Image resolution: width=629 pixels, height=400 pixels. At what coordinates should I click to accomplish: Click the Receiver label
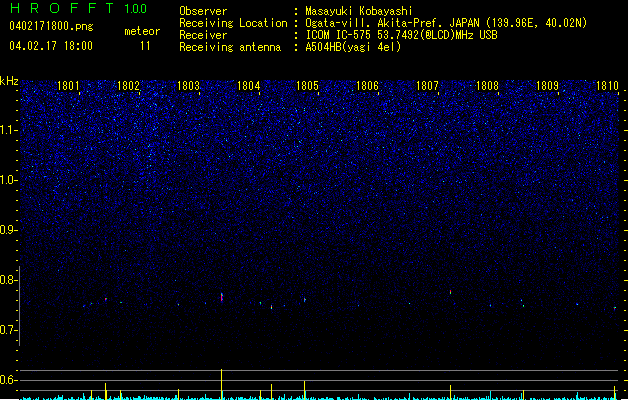click(x=203, y=35)
